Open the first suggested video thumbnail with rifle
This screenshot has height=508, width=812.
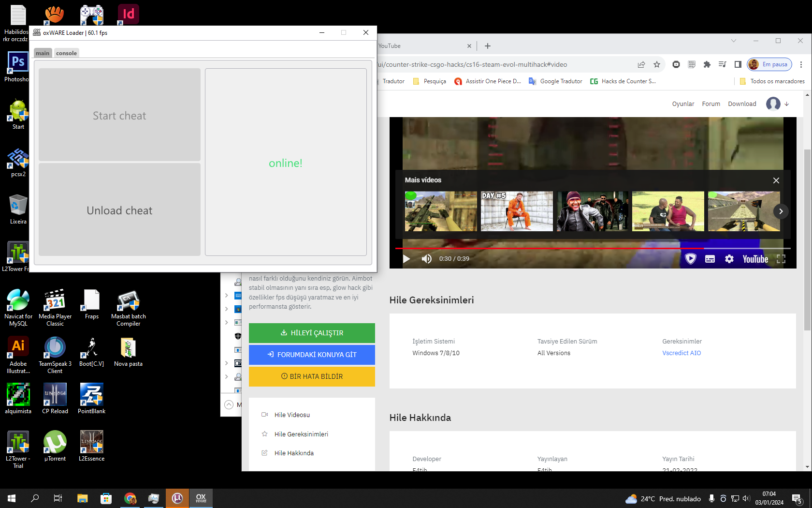click(x=441, y=211)
